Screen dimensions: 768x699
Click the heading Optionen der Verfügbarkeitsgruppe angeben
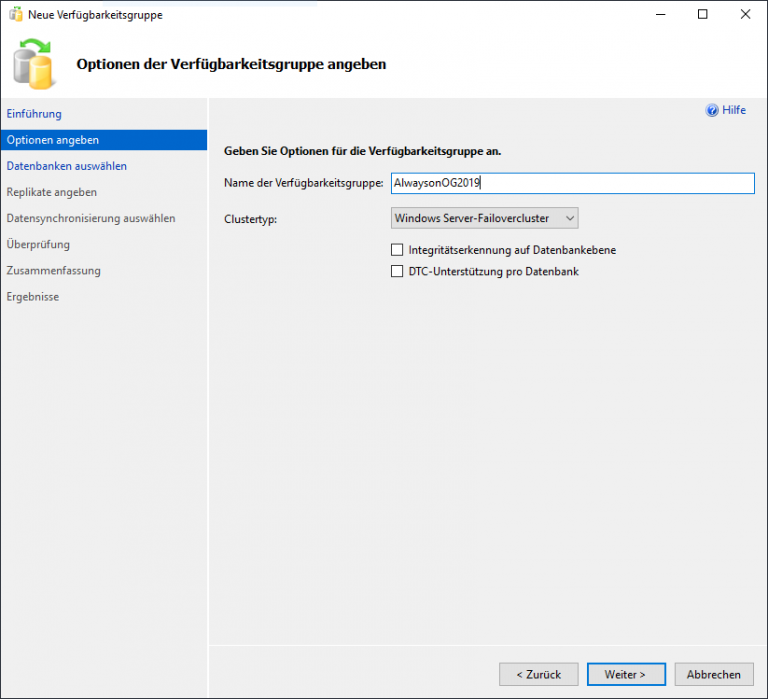coord(231,64)
